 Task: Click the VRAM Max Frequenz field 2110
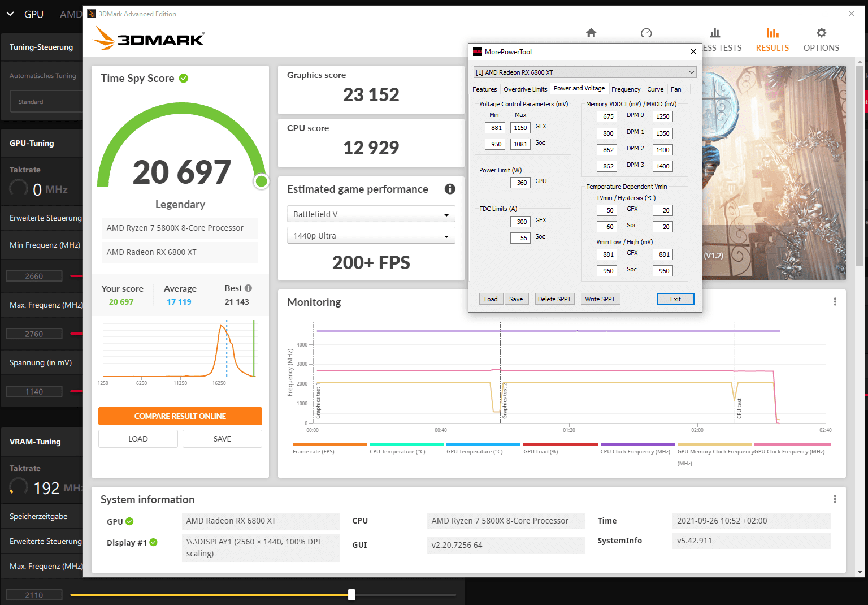tap(34, 595)
